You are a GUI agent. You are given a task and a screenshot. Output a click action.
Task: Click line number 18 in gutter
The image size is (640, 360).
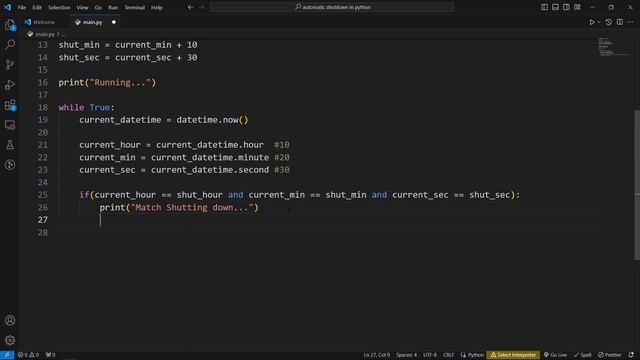click(x=43, y=107)
